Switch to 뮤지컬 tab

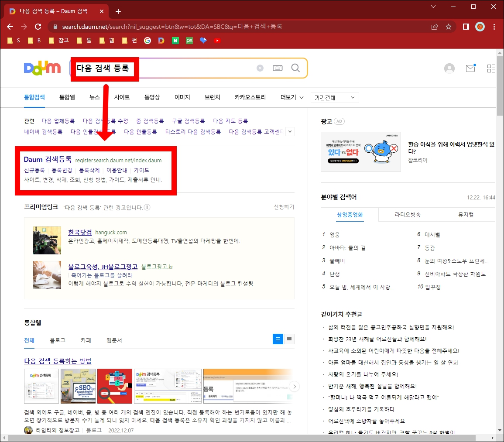(466, 215)
